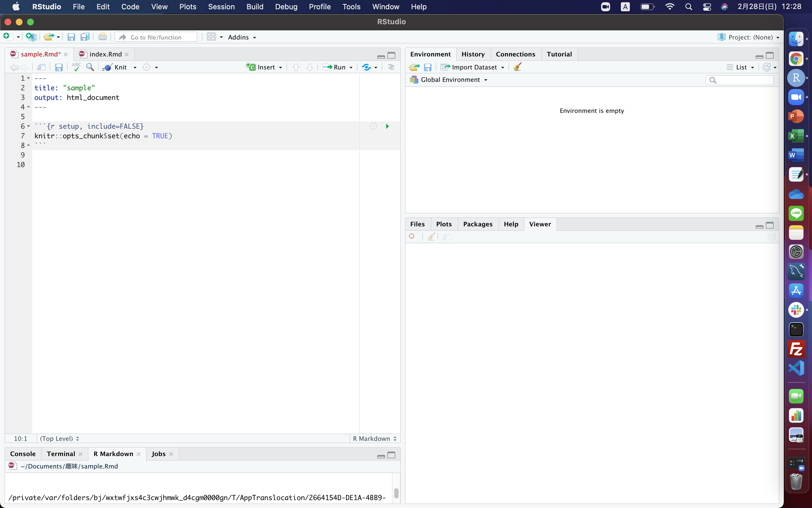This screenshot has height=508, width=812.
Task: Open the Addins dropdown menu
Action: pos(242,37)
